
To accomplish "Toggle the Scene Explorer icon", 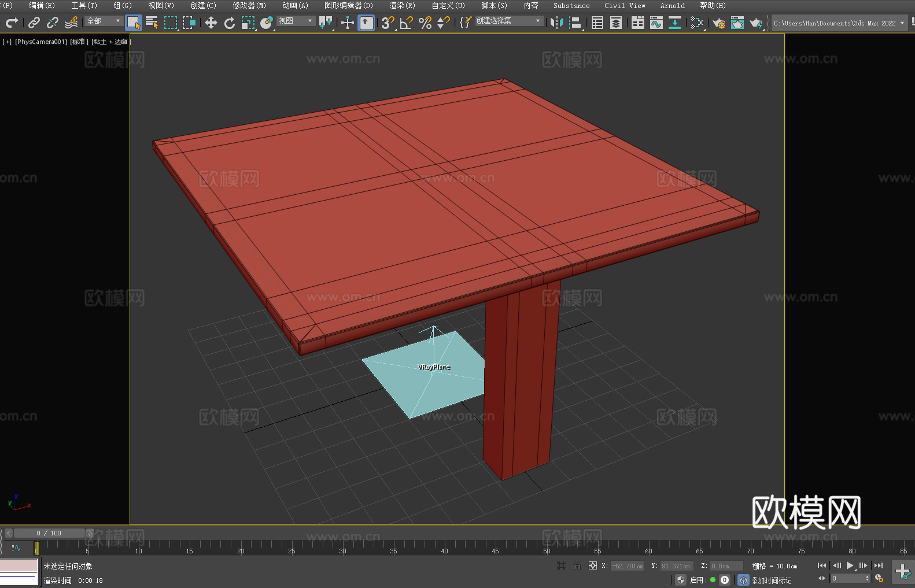I will (597, 23).
